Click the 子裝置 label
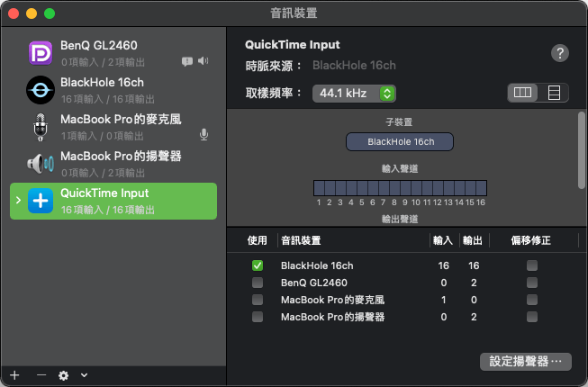This screenshot has height=387, width=588. coord(399,122)
